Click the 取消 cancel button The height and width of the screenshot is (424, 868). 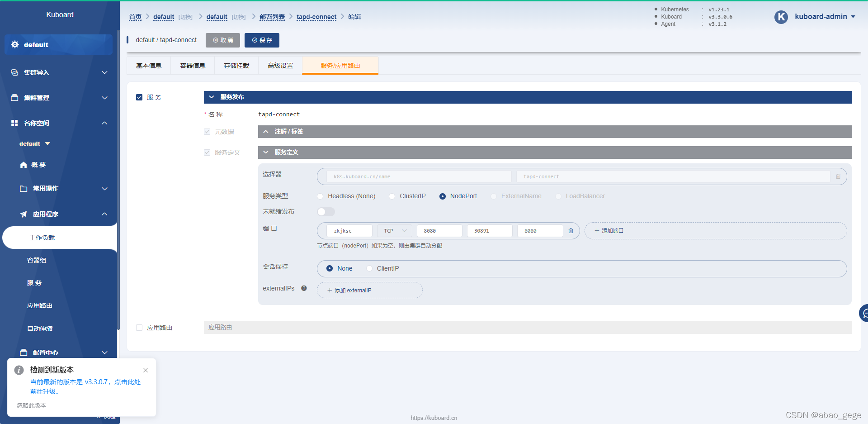223,40
